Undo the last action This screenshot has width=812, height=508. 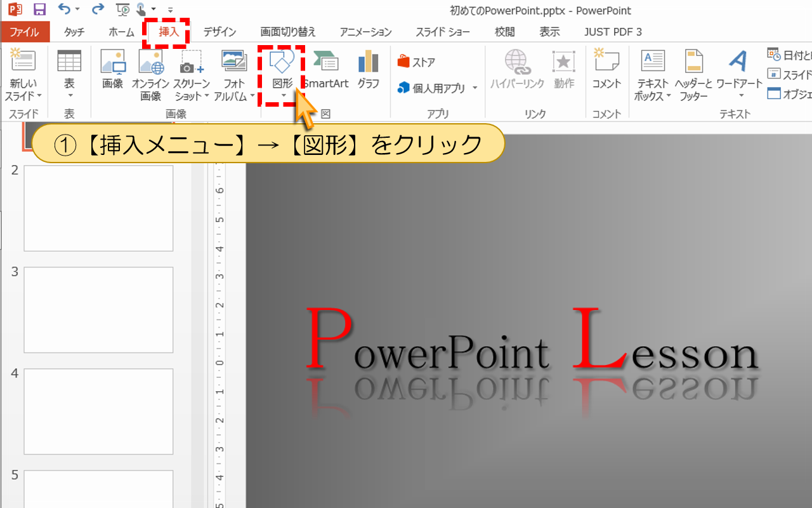point(63,10)
